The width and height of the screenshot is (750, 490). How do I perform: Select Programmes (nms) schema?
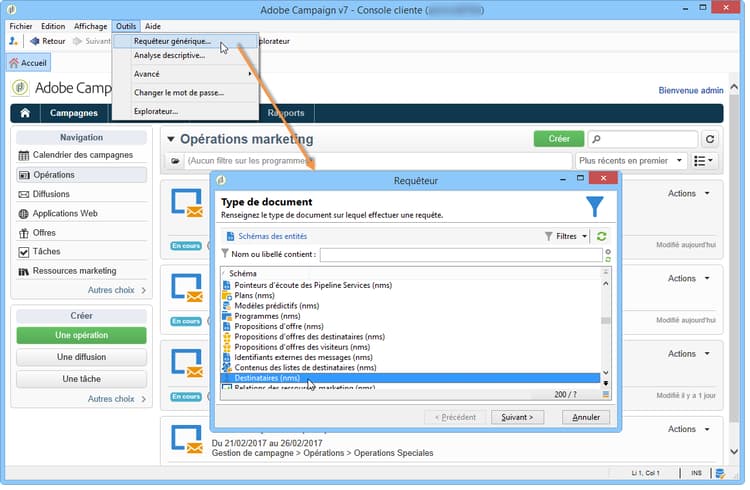point(267,317)
